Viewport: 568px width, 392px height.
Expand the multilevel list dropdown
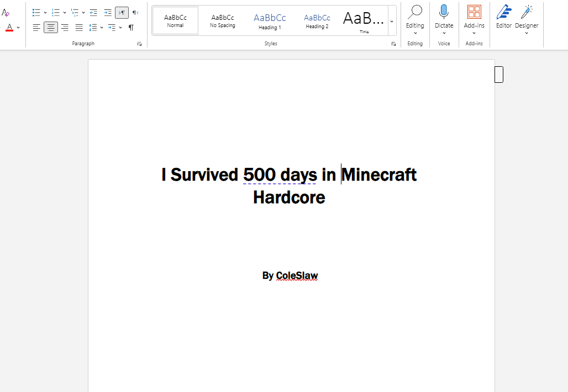pos(83,13)
